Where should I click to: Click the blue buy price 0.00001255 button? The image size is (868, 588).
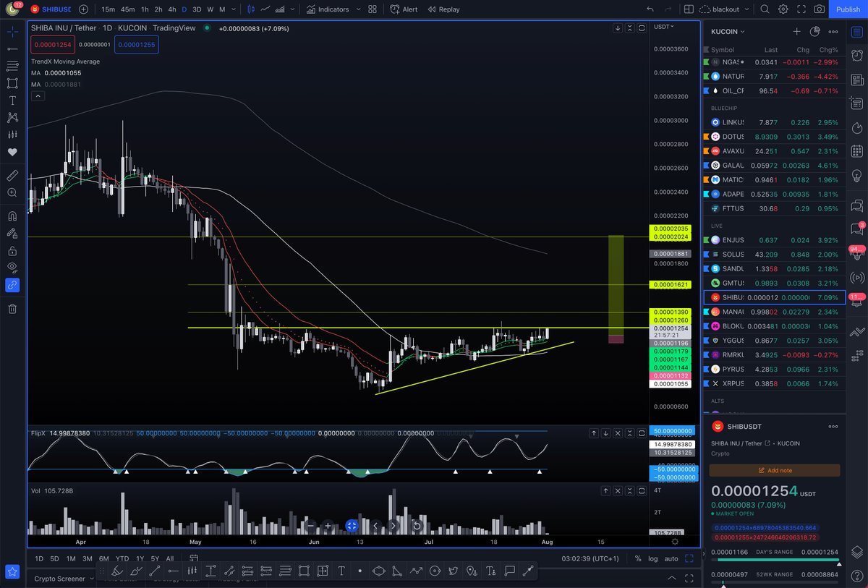pos(137,45)
